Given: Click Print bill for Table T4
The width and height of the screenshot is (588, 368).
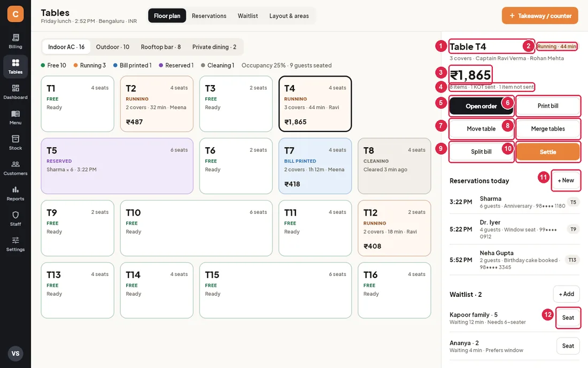Looking at the screenshot, I should [x=548, y=106].
